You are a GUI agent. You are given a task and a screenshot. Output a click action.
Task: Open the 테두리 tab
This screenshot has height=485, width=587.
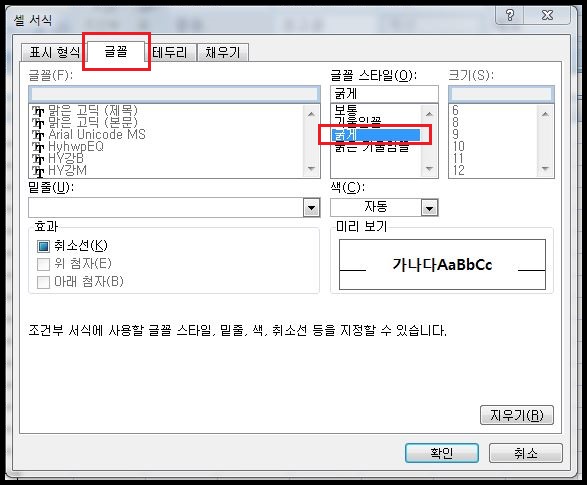[170, 52]
